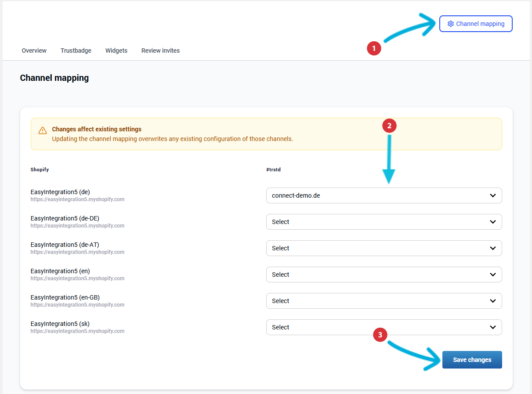
Task: Click the Channel mapping page heading
Action: point(54,78)
